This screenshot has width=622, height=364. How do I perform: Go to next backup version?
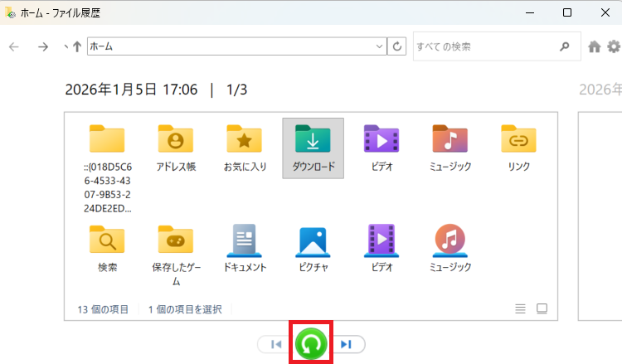coord(347,344)
